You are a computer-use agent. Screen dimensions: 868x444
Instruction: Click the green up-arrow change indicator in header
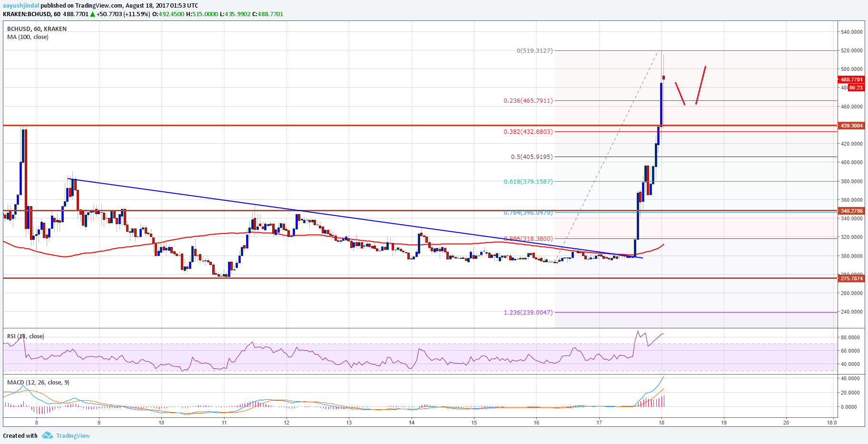pyautogui.click(x=92, y=14)
